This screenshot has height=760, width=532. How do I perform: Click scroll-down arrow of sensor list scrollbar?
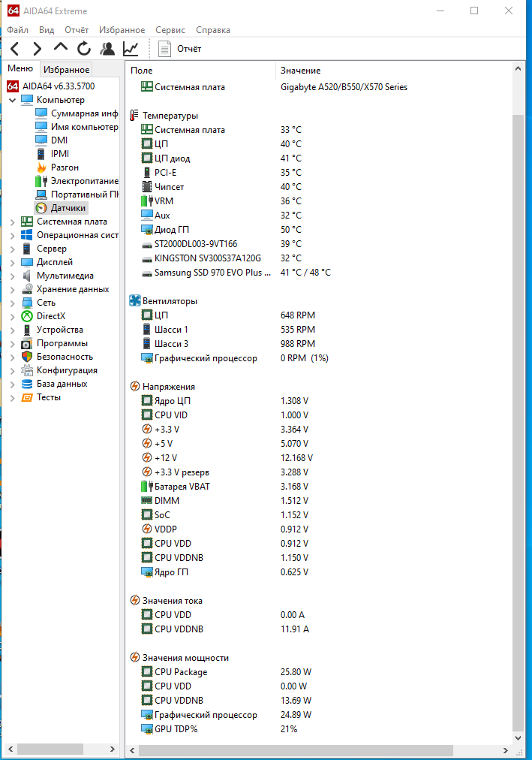tap(518, 738)
